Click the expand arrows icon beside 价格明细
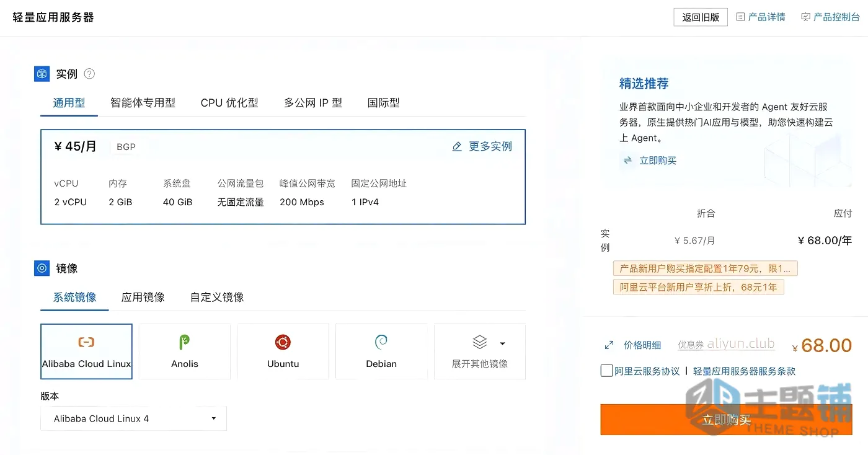 [609, 345]
